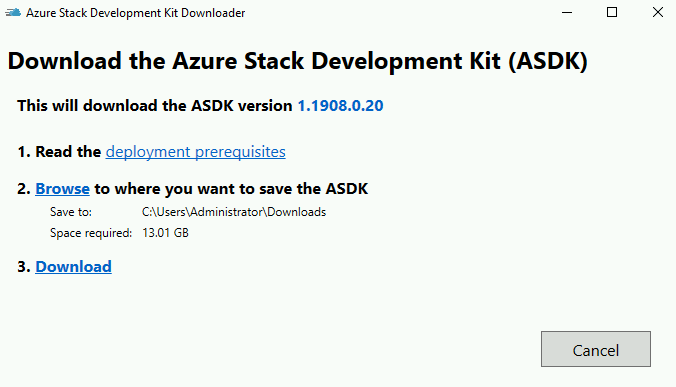Viewport: 676px width, 387px height.
Task: Click 'This will download the ASDK version' text
Action: (155, 106)
